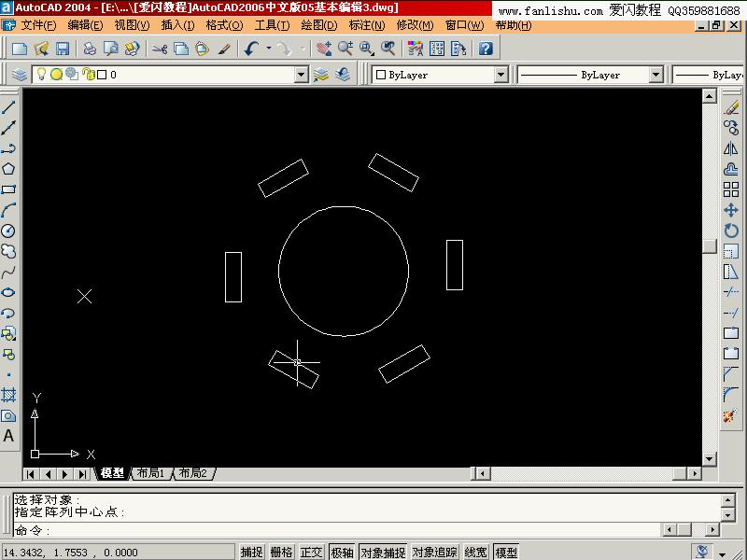747x560 pixels.
Task: Toggle 极轴 (polar tracking)
Action: [342, 552]
